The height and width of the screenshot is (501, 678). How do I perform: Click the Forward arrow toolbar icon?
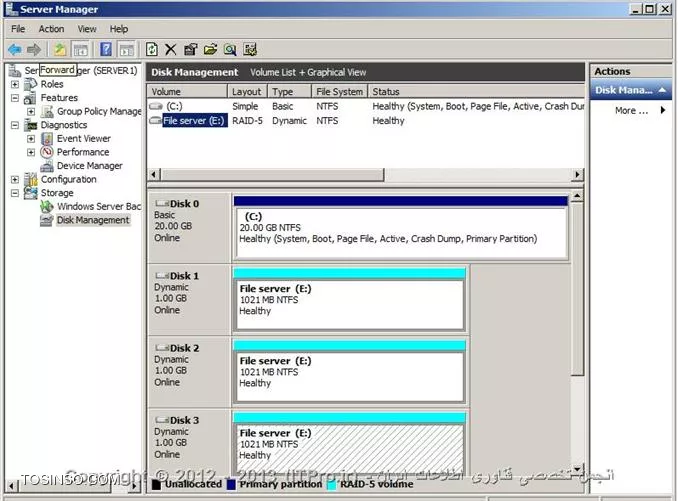[34, 50]
